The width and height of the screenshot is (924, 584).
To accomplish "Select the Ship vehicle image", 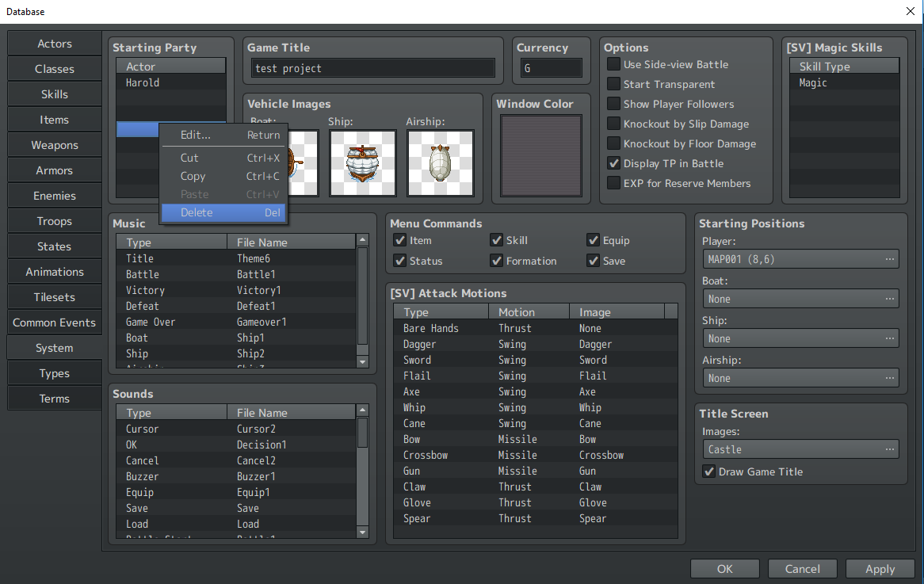I will 362,163.
